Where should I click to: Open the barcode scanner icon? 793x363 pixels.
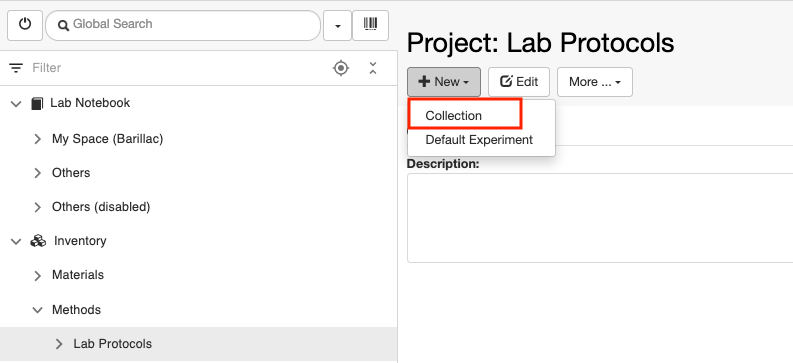370,25
